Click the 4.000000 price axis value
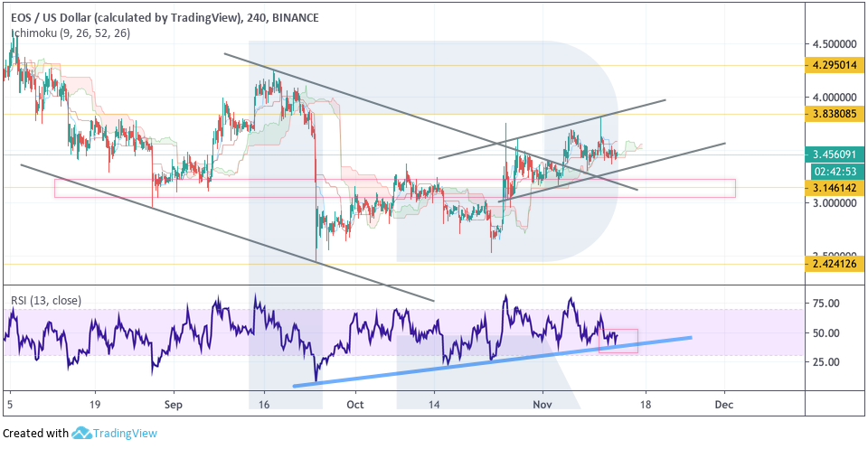 click(x=835, y=98)
